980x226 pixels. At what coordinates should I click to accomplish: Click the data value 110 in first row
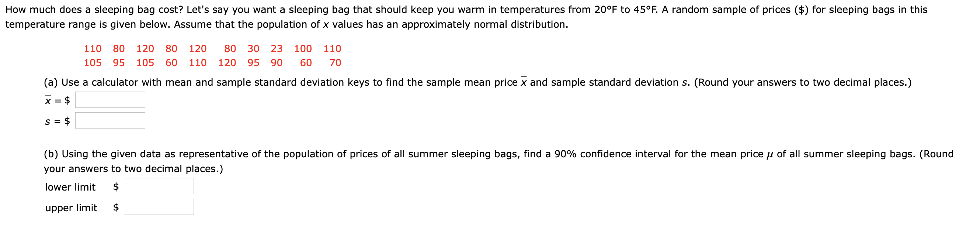pos(93,48)
